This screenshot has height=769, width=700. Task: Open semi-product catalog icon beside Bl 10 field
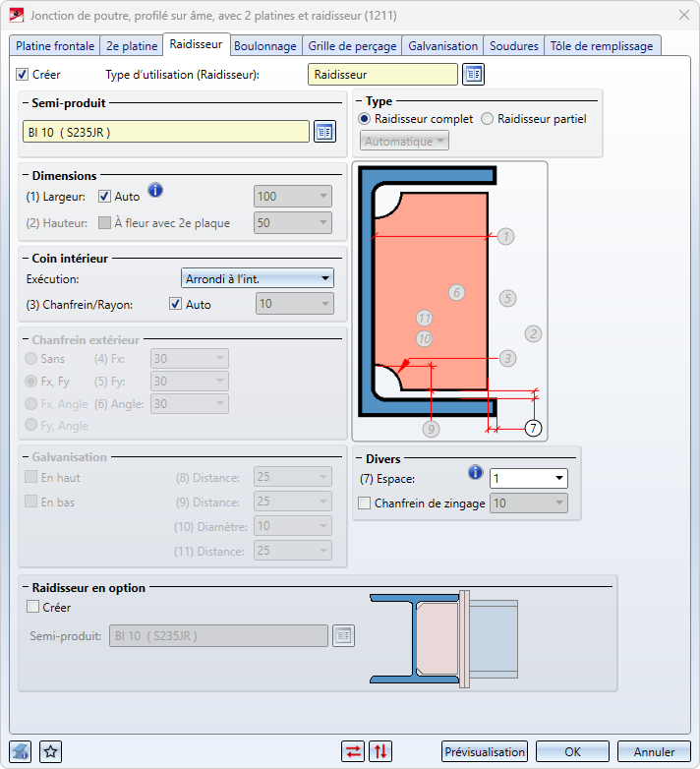coord(324,132)
